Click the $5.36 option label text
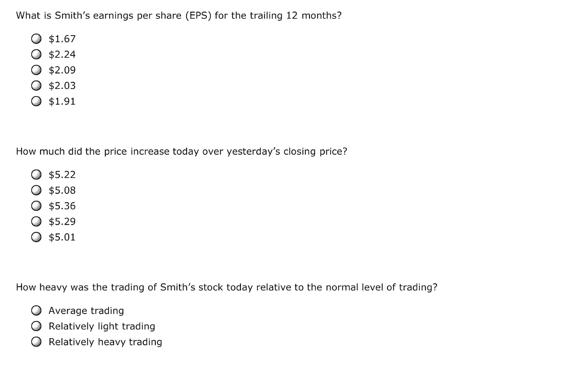The image size is (562, 392). pyautogui.click(x=61, y=206)
